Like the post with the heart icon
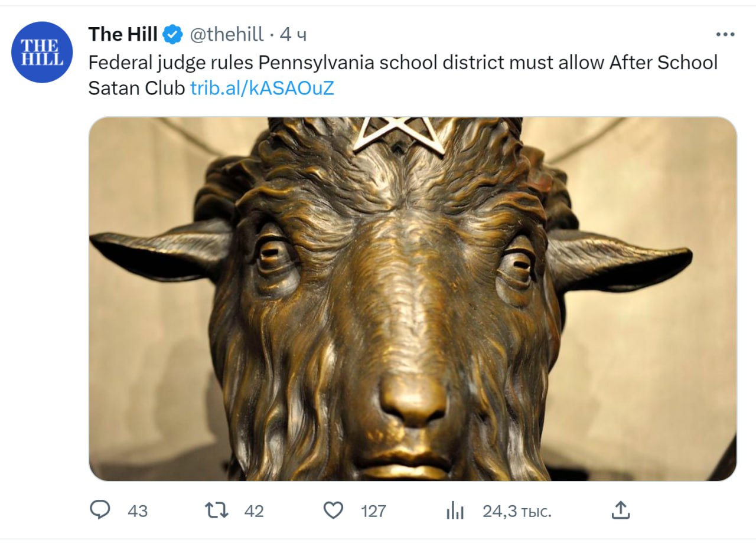This screenshot has width=756, height=543. (x=334, y=510)
